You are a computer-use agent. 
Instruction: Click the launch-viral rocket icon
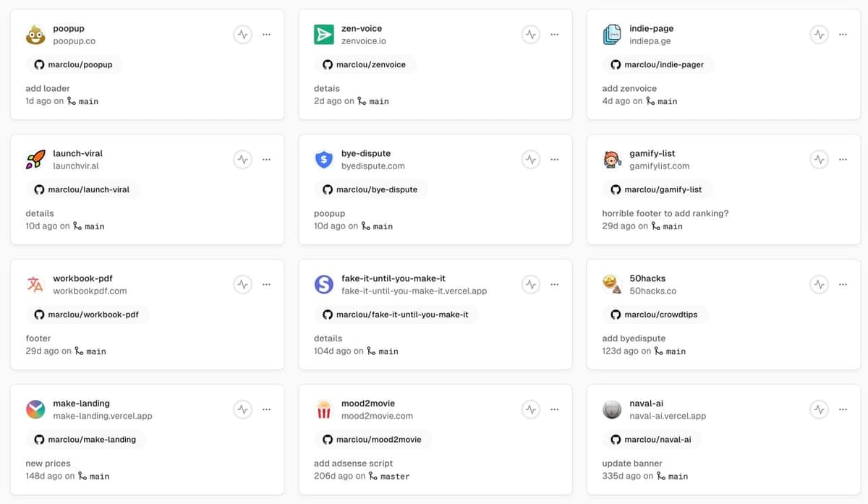[35, 160]
